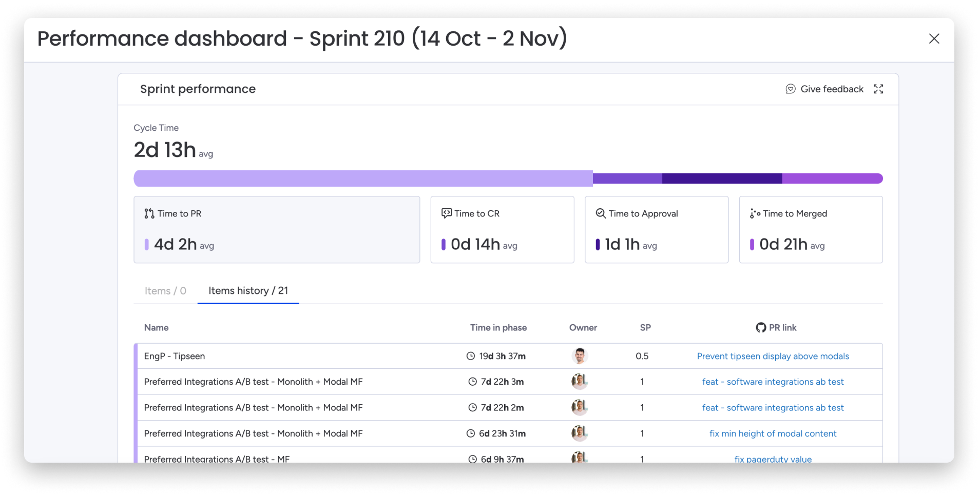This screenshot has width=980, height=496.
Task: Select the item name in the 7d 22h 3m row
Action: (253, 382)
